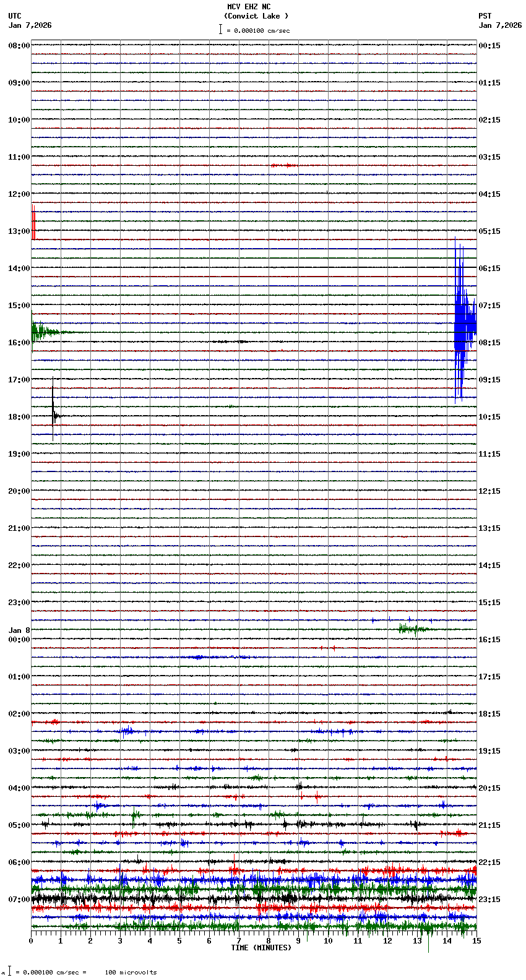Screen dimensions: 526x980
Task: Click the 07:15 PST row label
Action: pyautogui.click(x=489, y=306)
